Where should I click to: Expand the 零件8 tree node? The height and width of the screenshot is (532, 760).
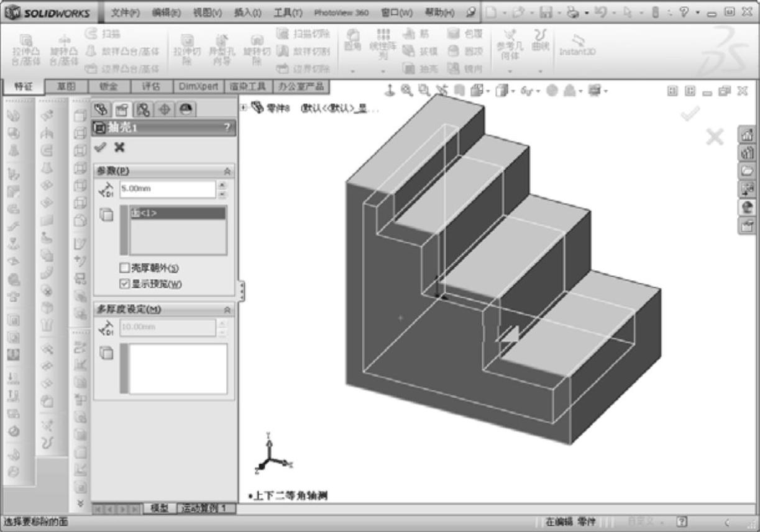pos(243,108)
